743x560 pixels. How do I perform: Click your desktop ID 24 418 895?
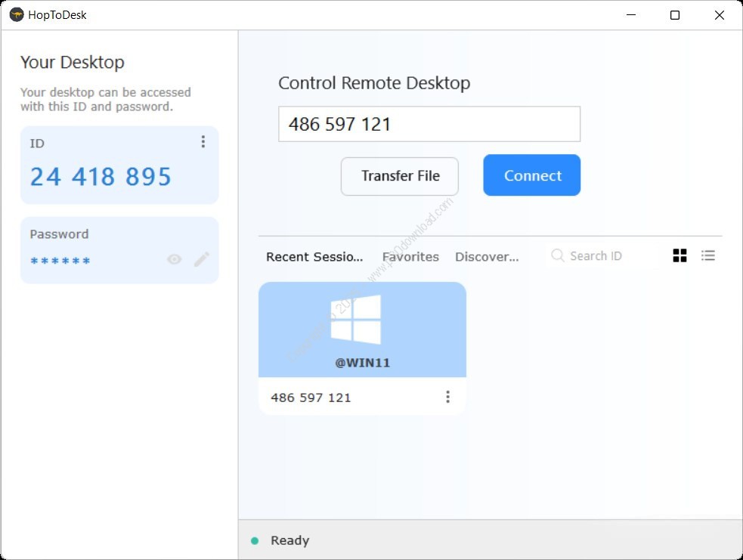point(101,177)
